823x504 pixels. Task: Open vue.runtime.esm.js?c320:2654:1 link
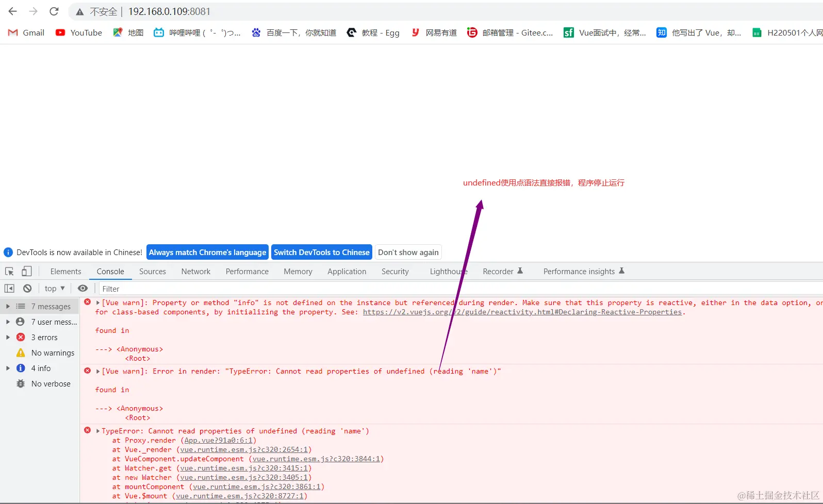[244, 450]
